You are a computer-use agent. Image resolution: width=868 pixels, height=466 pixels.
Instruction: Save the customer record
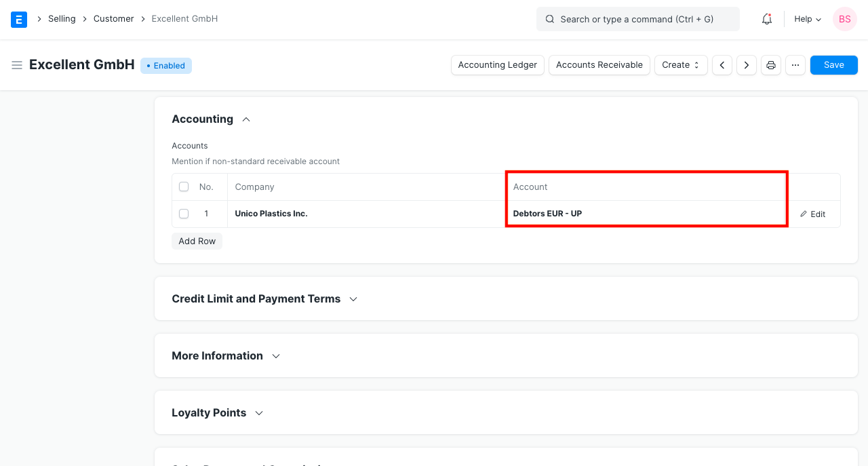(833, 64)
